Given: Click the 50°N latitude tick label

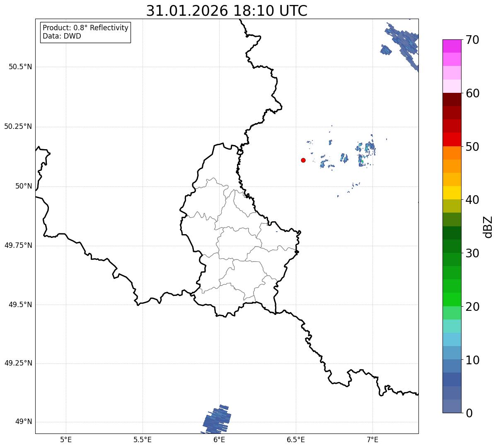Looking at the screenshot, I should click(24, 186).
